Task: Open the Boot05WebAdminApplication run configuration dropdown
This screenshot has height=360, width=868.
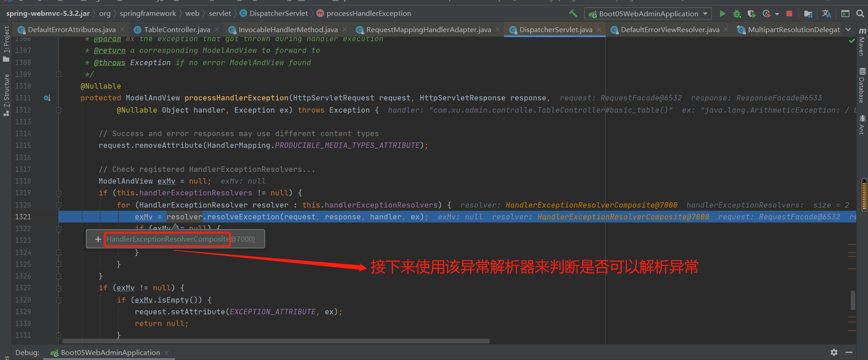Action: [648, 14]
